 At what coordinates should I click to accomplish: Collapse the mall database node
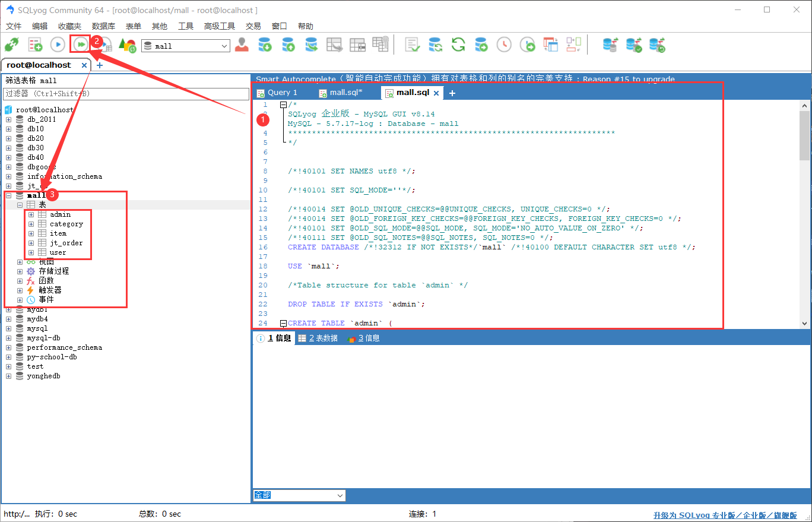tap(9, 195)
